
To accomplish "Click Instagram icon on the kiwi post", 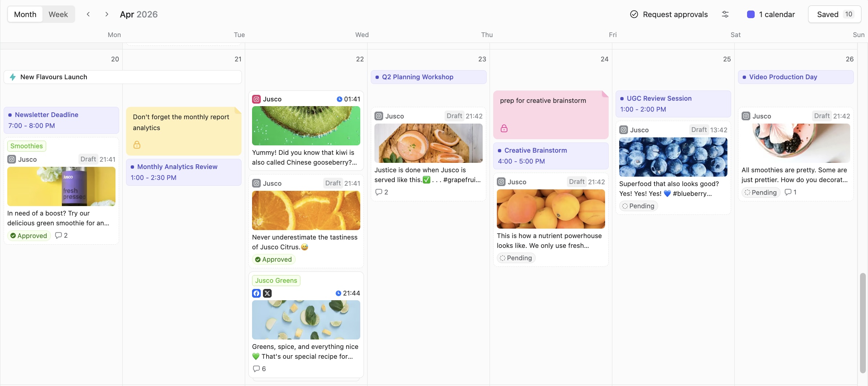I will [x=256, y=99].
